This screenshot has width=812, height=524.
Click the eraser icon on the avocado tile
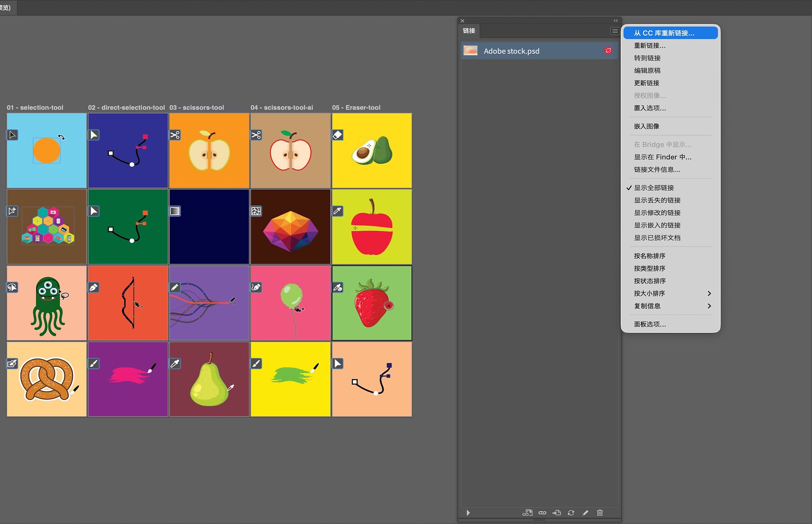(337, 135)
